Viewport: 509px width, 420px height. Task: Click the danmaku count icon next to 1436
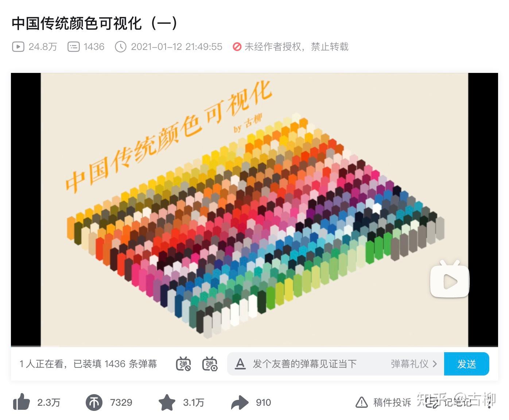click(x=74, y=47)
